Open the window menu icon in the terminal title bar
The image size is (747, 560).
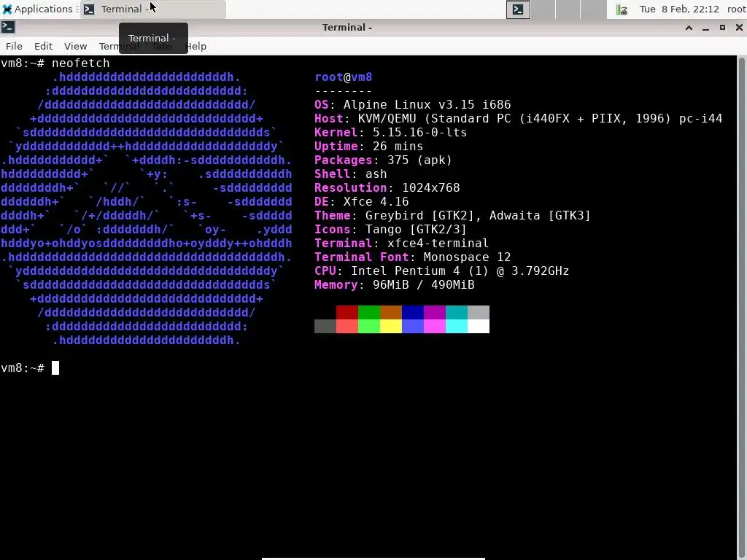tap(8, 27)
